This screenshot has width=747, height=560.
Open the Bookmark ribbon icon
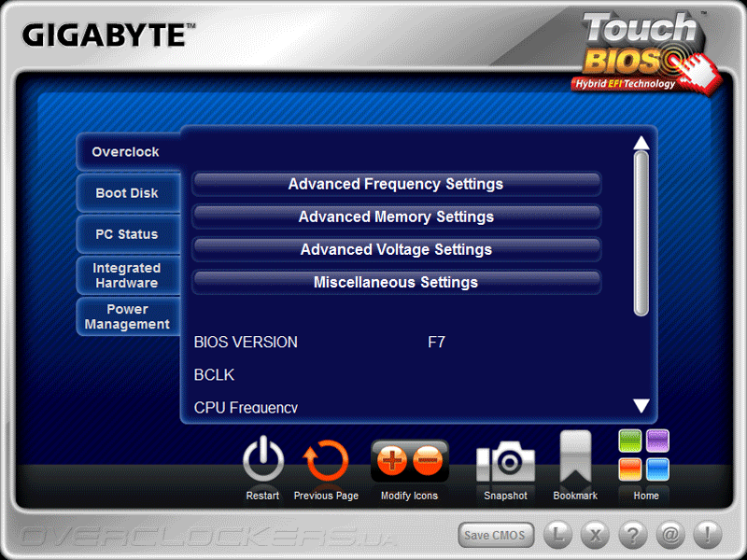[575, 457]
